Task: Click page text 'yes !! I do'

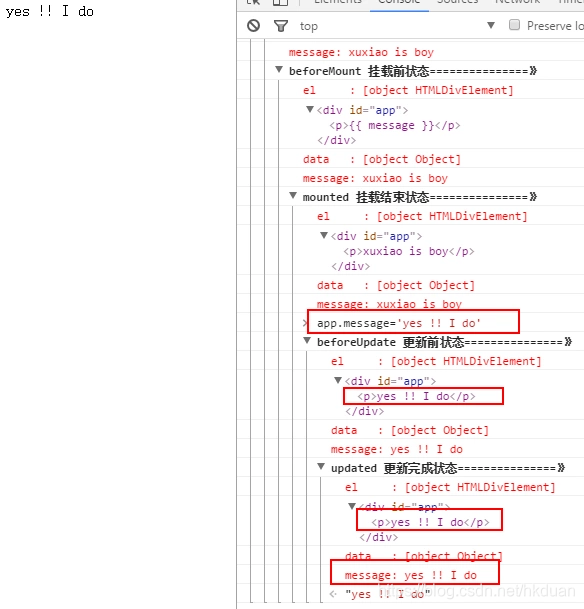Action: [x=50, y=11]
